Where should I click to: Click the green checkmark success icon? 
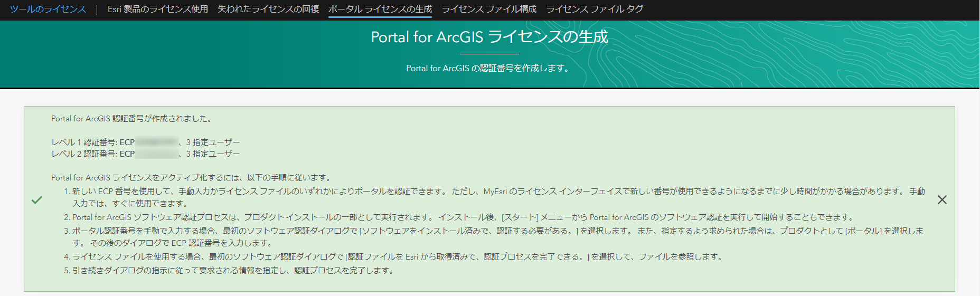(x=37, y=200)
